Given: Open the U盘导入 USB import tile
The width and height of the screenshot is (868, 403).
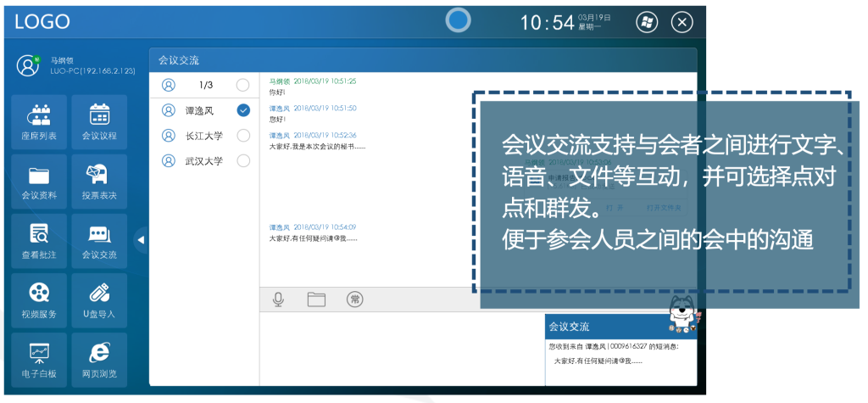Looking at the screenshot, I should tap(99, 300).
